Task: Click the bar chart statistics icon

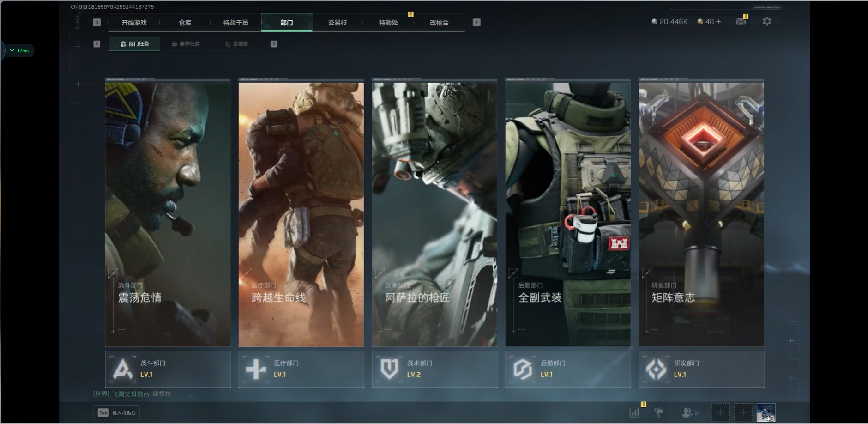Action: tap(635, 412)
